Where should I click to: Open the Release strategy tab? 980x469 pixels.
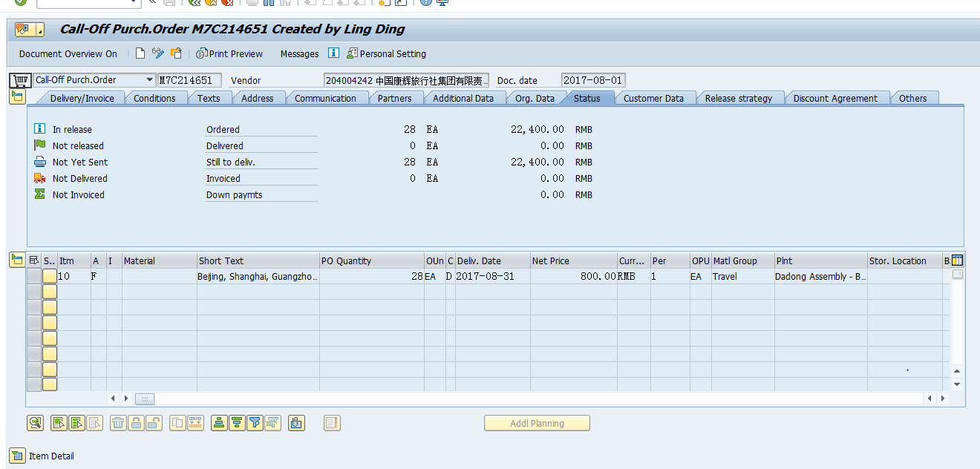738,98
